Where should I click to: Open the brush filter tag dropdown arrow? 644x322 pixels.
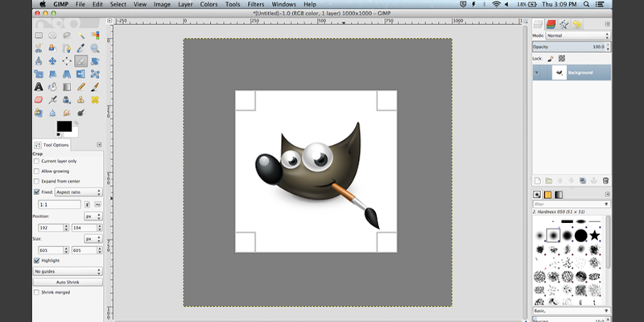(x=606, y=204)
